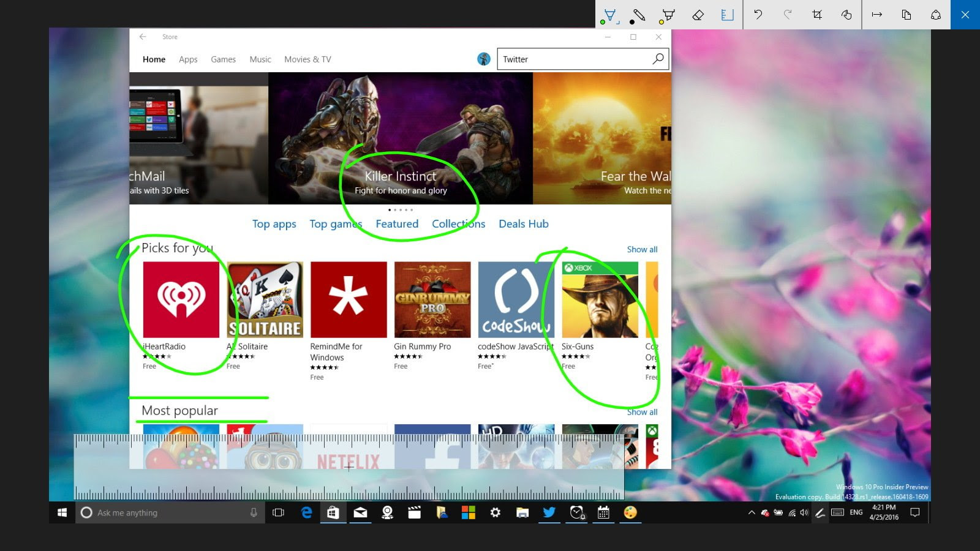The image size is (980, 551).
Task: Open Windows Ink Workspace pen tray icon
Action: [820, 512]
